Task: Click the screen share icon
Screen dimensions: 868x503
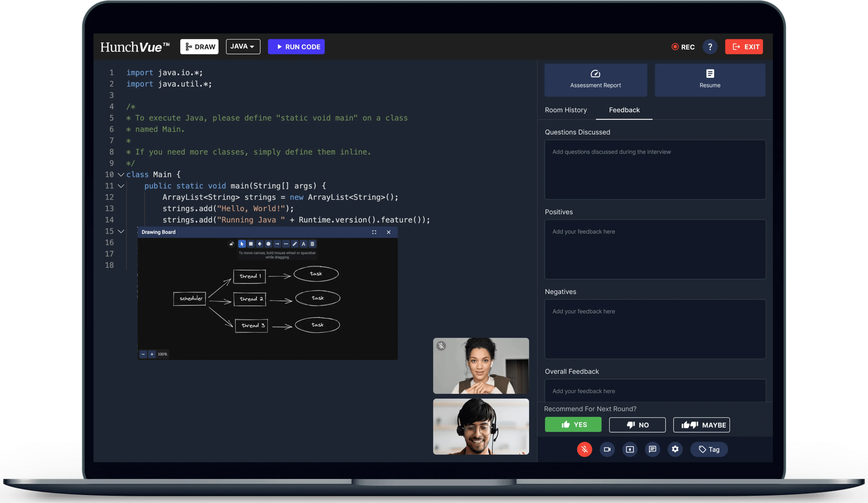Action: point(630,449)
